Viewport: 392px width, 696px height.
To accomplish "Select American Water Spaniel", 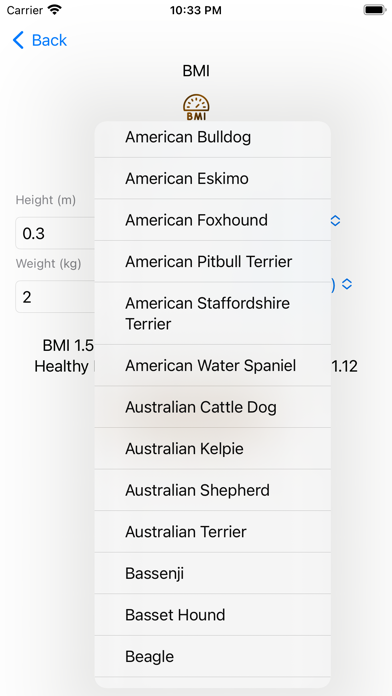I will [213, 365].
